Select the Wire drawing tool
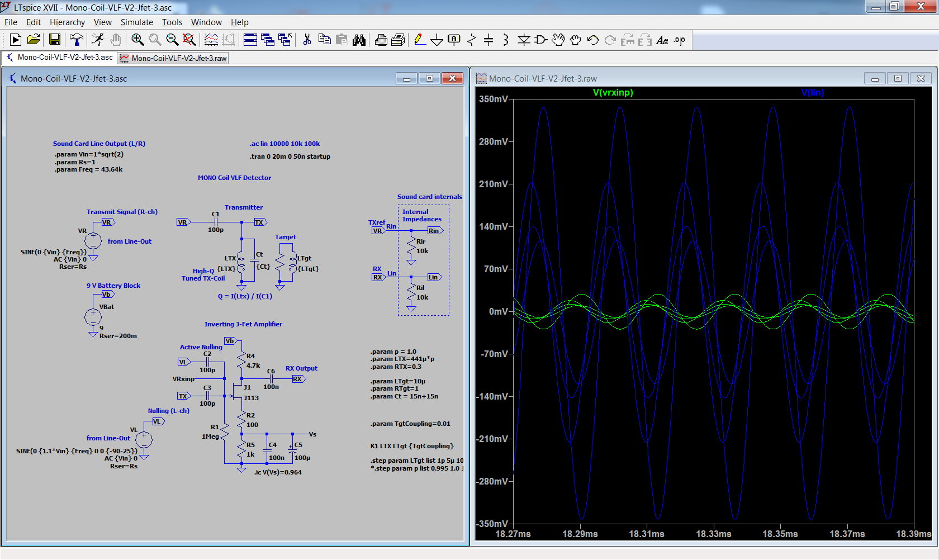The width and height of the screenshot is (939, 560). pos(420,40)
